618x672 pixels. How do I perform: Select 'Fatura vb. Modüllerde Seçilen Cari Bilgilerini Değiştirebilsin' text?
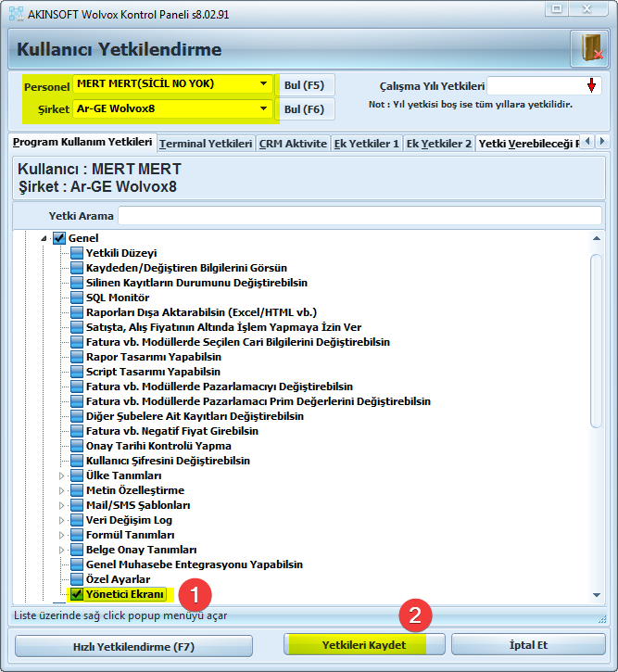[238, 342]
